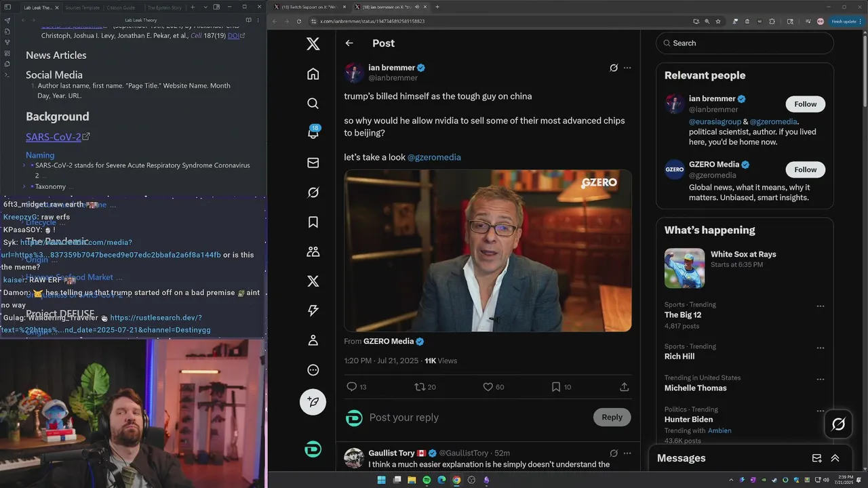Open @gzeromedia mention link in post

click(x=434, y=157)
